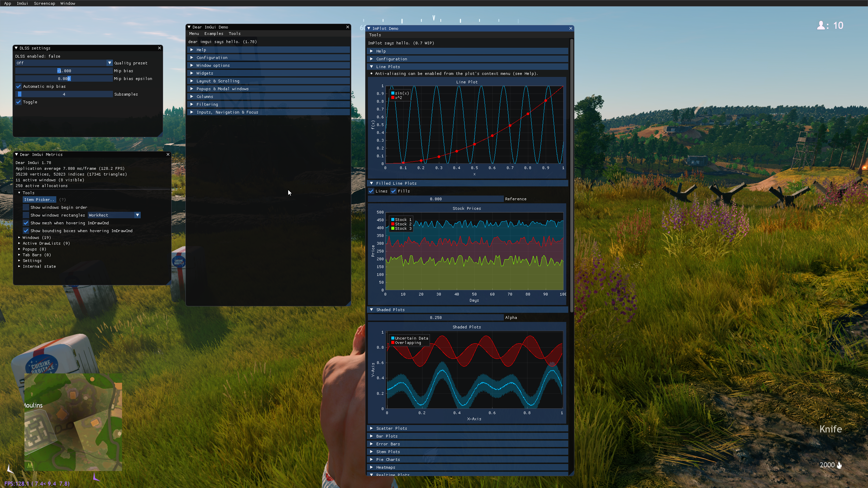Screen dimensions: 868x488
Task: Uncheck Show mesh when hovering ImDrawCmd
Action: click(x=26, y=223)
